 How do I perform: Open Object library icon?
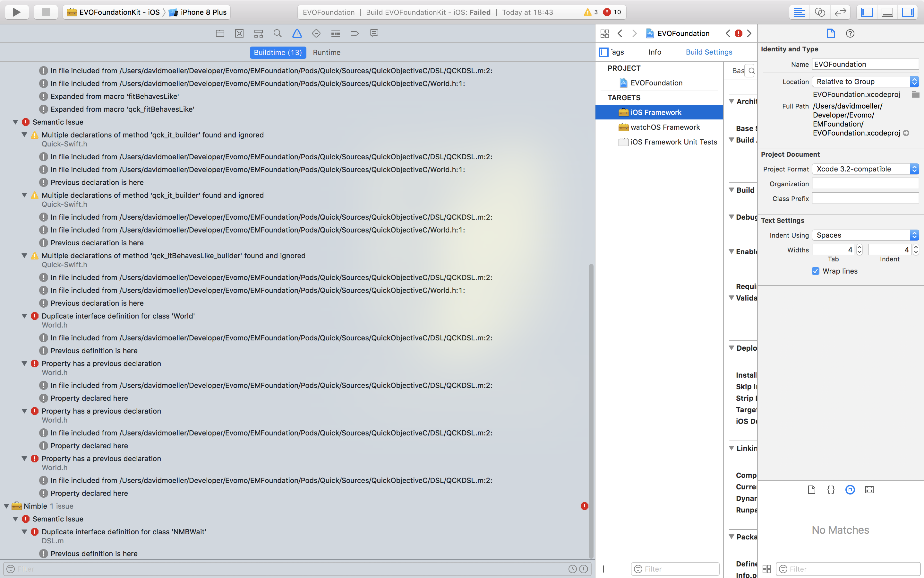tap(850, 490)
